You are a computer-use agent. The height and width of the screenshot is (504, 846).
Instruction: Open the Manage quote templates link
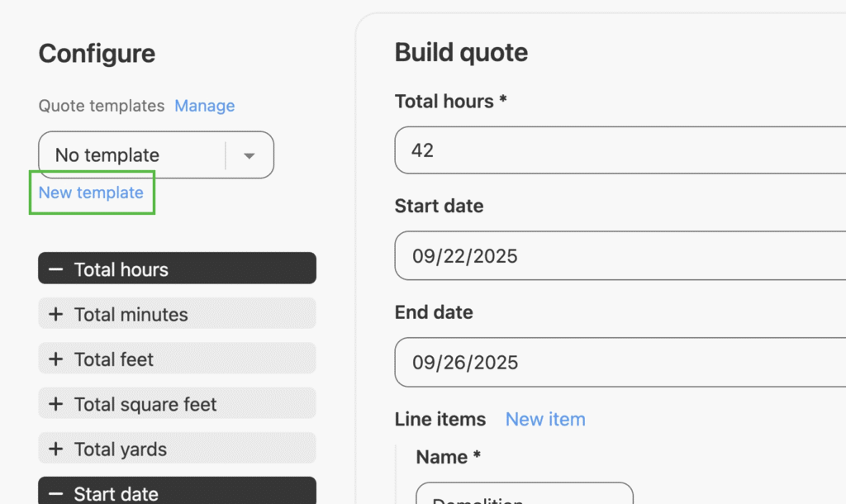coord(204,106)
